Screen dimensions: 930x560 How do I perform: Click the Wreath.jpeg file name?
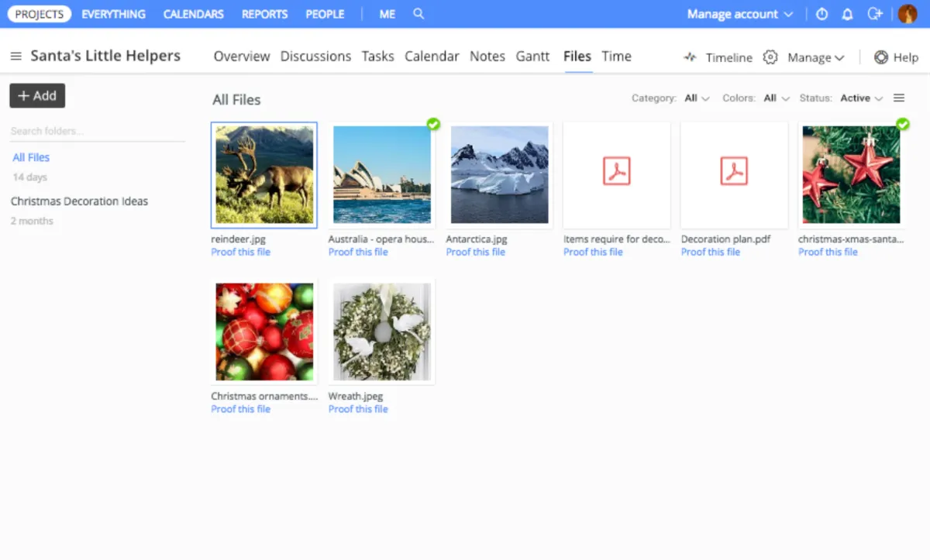[x=356, y=397]
